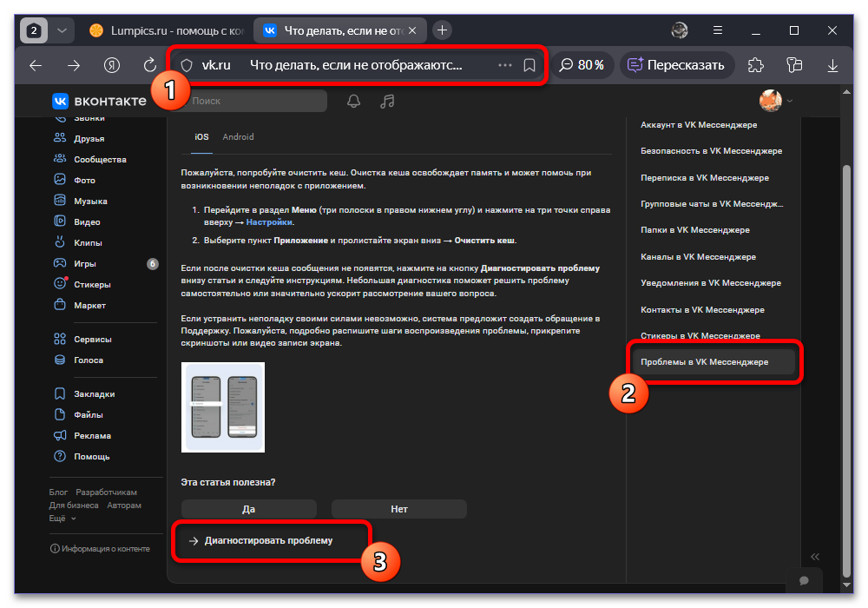Open the chat bubble icon at bottom right
The height and width of the screenshot is (608, 868).
pos(804,580)
